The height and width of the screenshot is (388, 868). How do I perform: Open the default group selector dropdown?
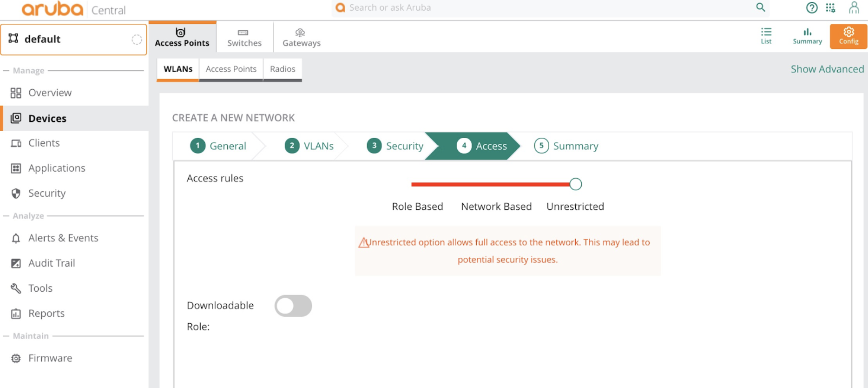pyautogui.click(x=73, y=40)
